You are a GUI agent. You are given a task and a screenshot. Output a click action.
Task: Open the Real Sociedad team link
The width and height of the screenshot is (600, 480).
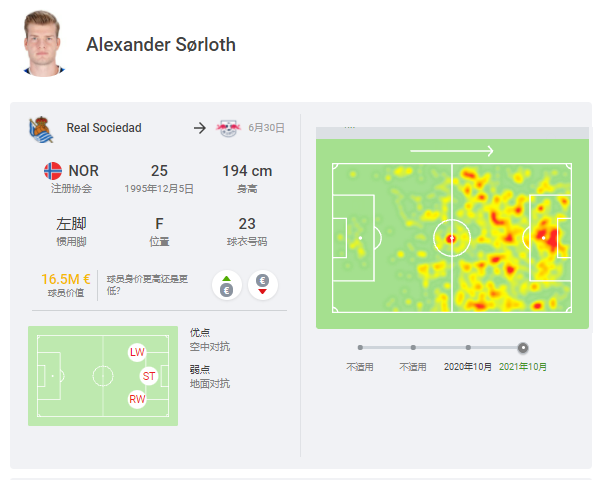click(x=104, y=128)
